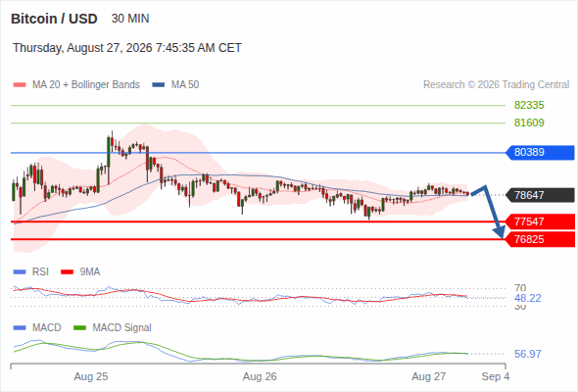Click the 'Sep 4' time axis label

tap(496, 376)
